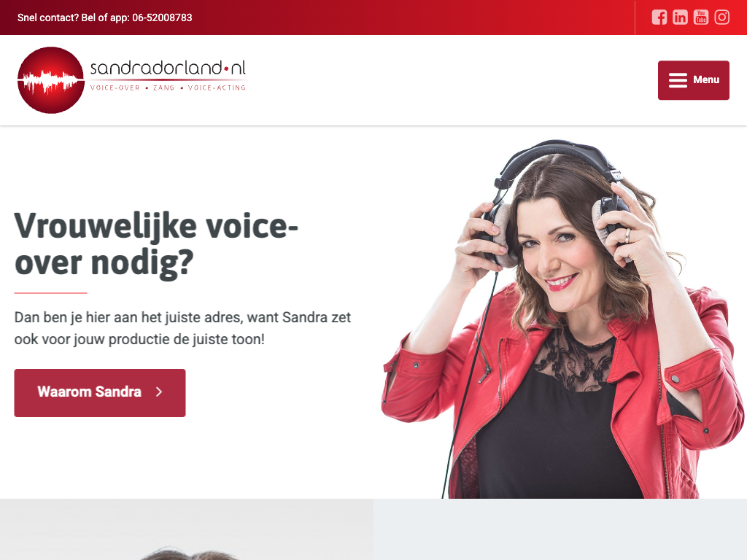Click the paragraph about Sandra's juiste toon
747x560 pixels.
pyautogui.click(x=182, y=328)
